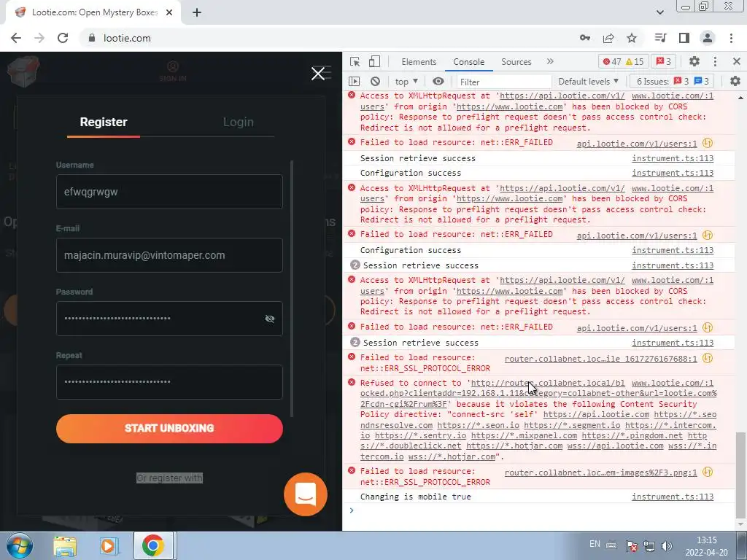The height and width of the screenshot is (560, 747).
Task: Show the console sidebar
Action: 354,82
